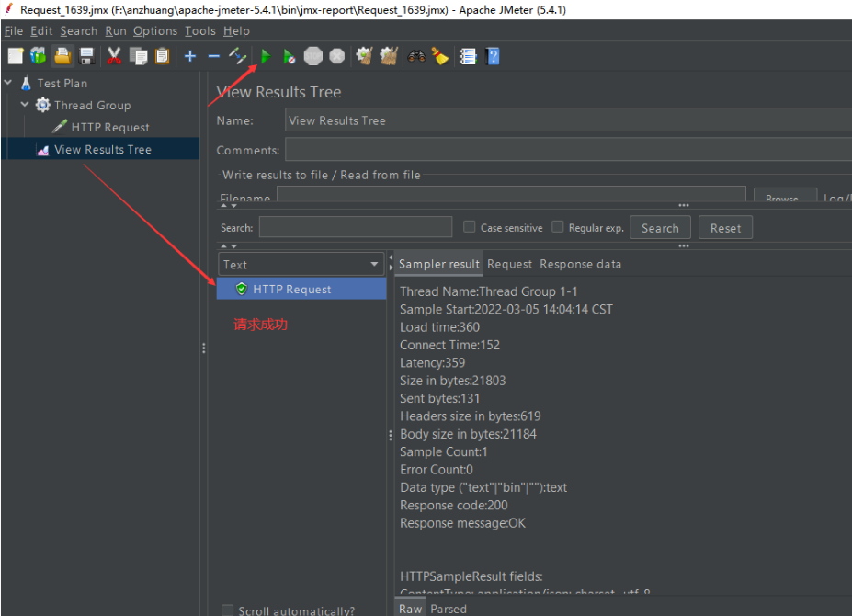Viewport: 852px width, 616px height.
Task: Select Thread Group in the tree
Action: pos(93,105)
